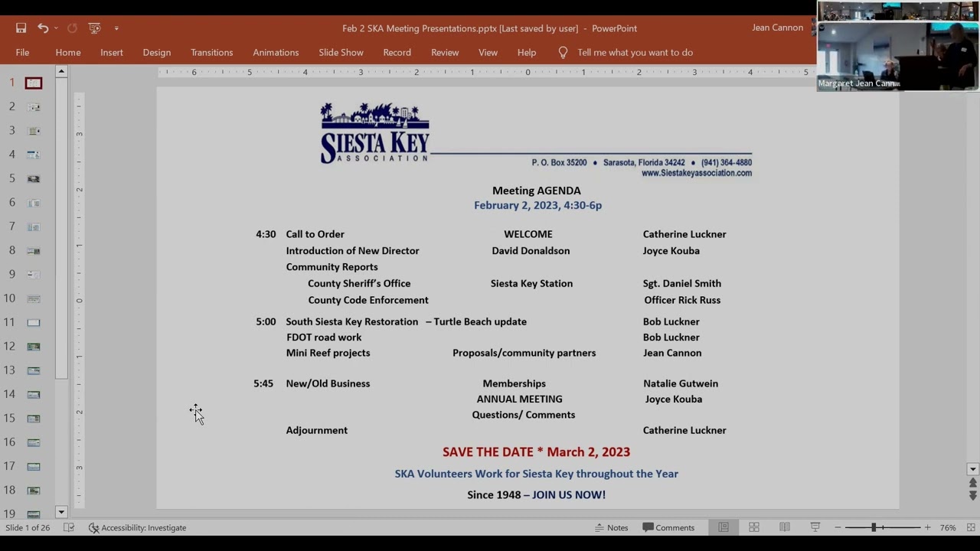This screenshot has width=980, height=551.
Task: Click the 'Tell me what you want to do' box
Action: tap(635, 53)
